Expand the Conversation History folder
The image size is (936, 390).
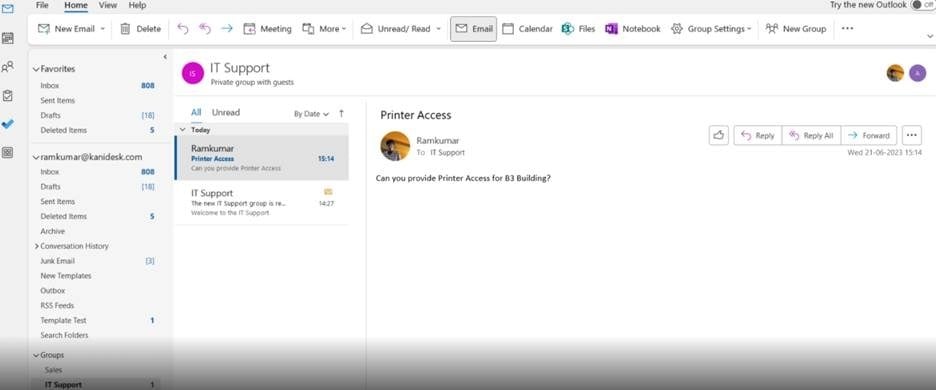click(36, 246)
